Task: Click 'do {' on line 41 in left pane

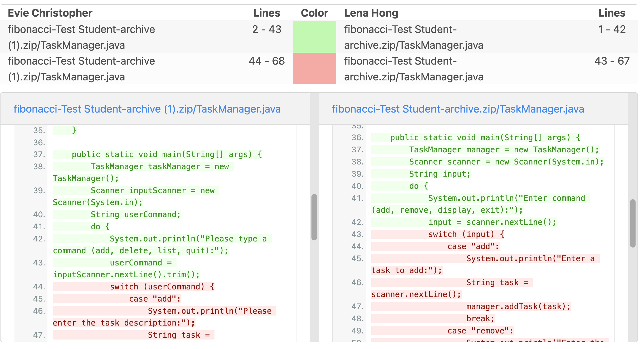Action: point(81,226)
